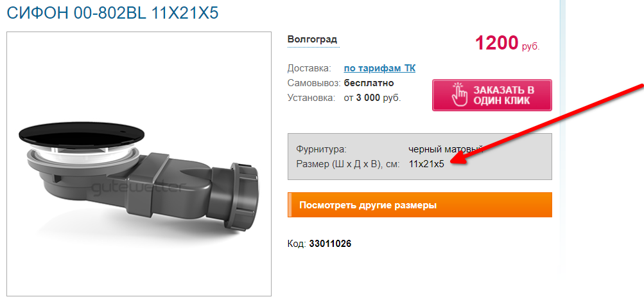Viewport: 644px width, 308px height.
Task: Click the gutewetter watermark on image
Action: [x=137, y=189]
